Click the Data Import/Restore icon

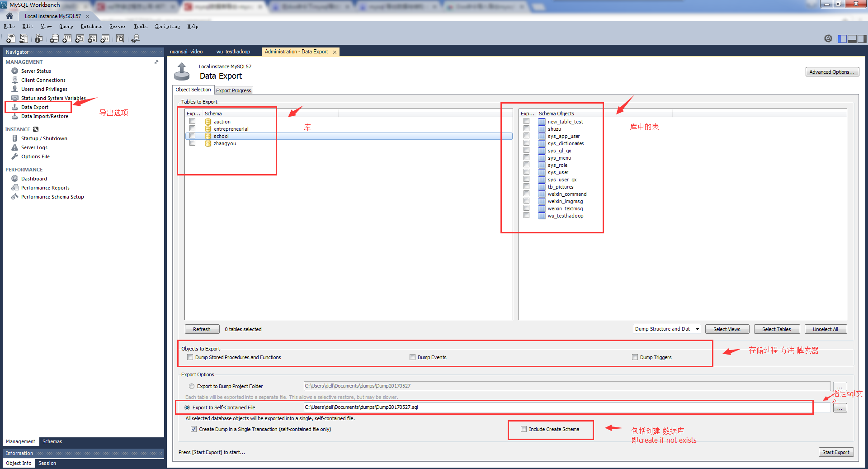15,116
